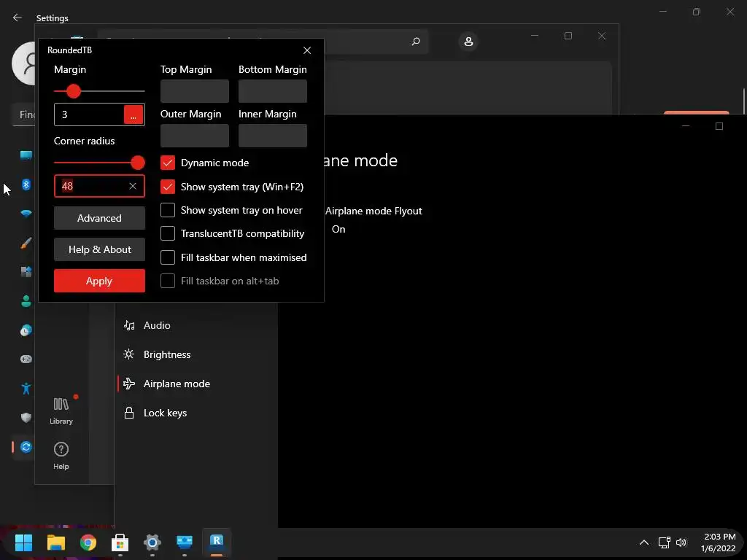747x560 pixels.
Task: Open Apps icon in Settings sidebar
Action: click(26, 272)
